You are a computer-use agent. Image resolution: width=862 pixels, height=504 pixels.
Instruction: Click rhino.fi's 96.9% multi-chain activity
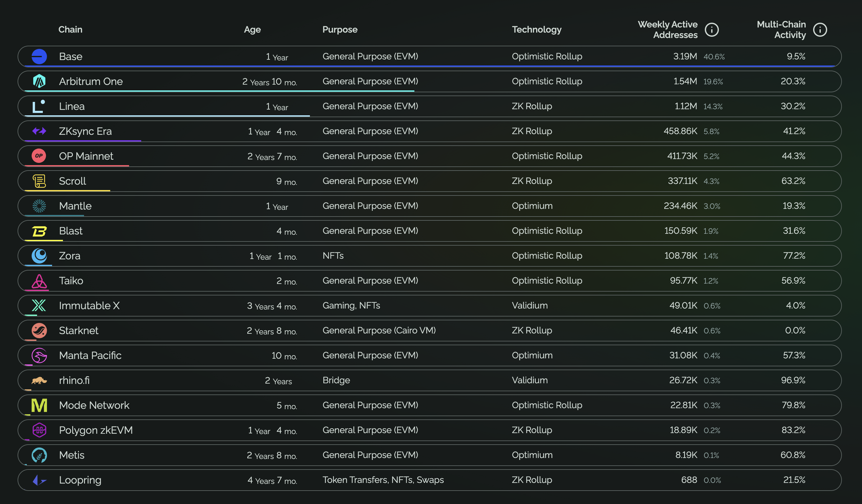coord(793,380)
